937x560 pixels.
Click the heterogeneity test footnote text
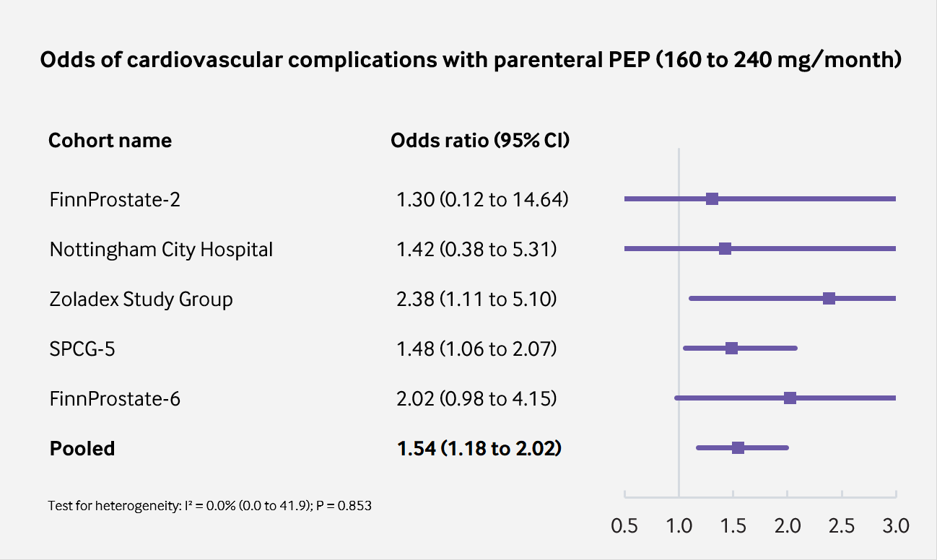tap(209, 506)
